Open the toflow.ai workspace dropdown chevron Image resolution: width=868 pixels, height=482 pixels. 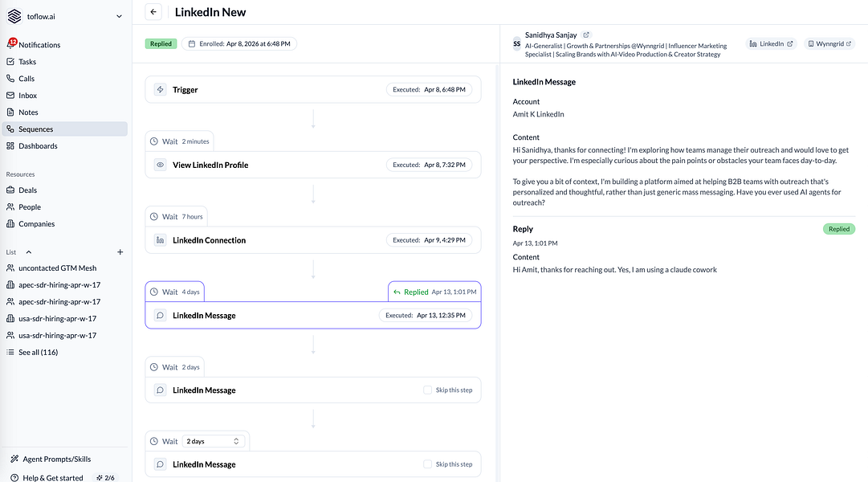pos(119,17)
